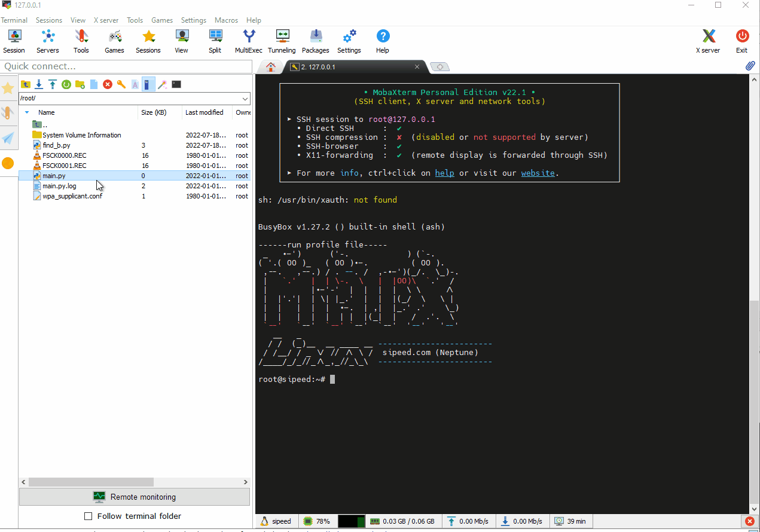Viewport: 760px width, 532px height.
Task: Click the Split view icon
Action: click(215, 41)
